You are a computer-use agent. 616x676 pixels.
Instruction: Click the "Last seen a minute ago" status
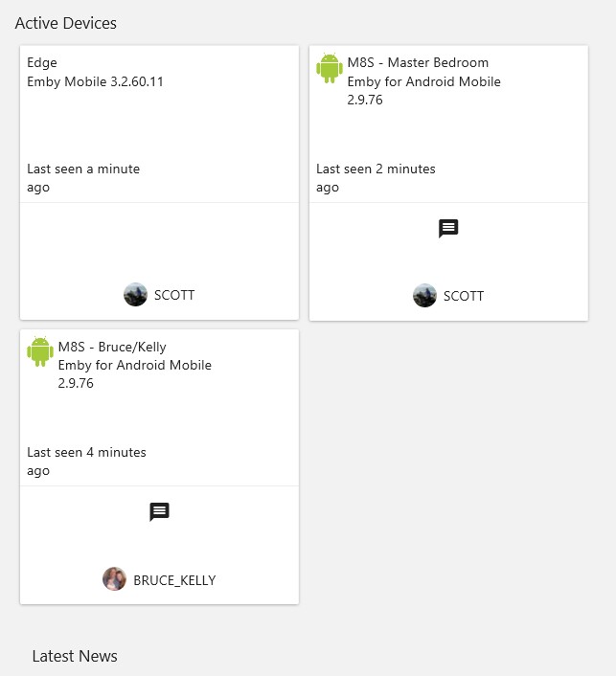(x=83, y=178)
